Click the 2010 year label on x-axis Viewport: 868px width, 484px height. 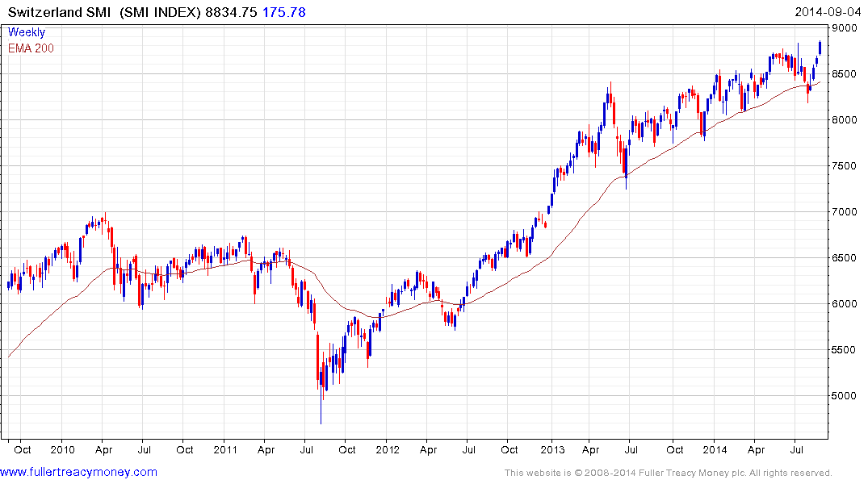[x=62, y=449]
